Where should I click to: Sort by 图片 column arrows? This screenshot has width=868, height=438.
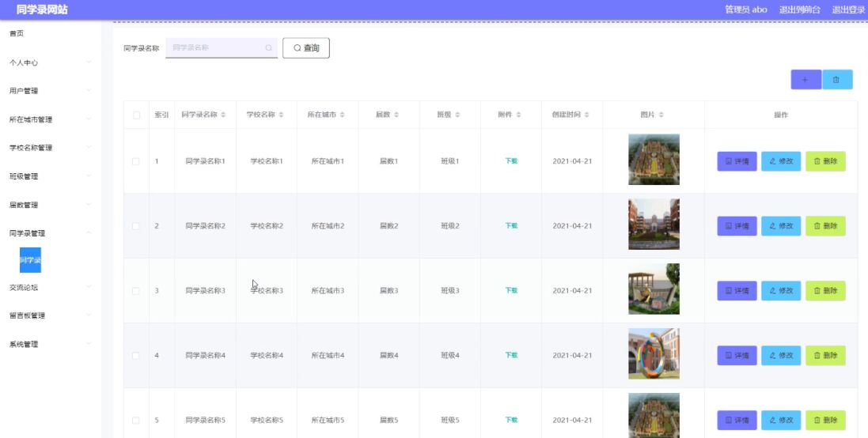661,115
